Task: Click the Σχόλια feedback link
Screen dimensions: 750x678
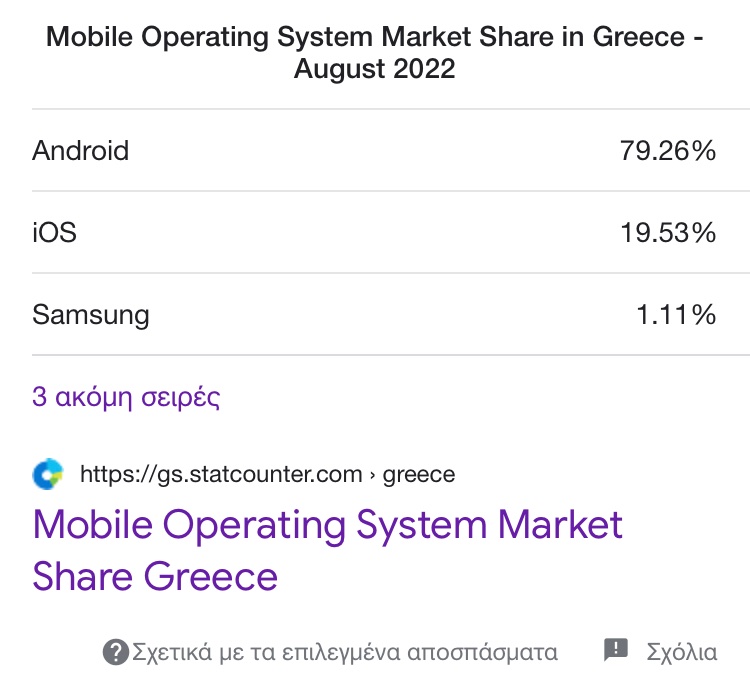Action: (x=682, y=652)
